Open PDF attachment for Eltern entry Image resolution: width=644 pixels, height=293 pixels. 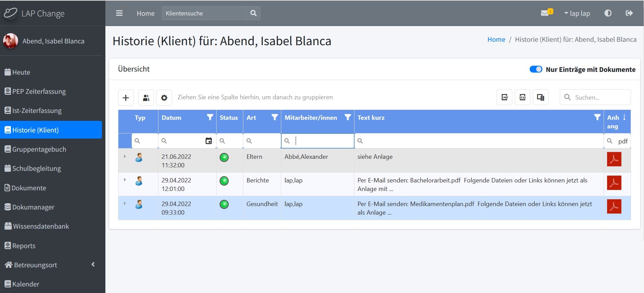(614, 159)
